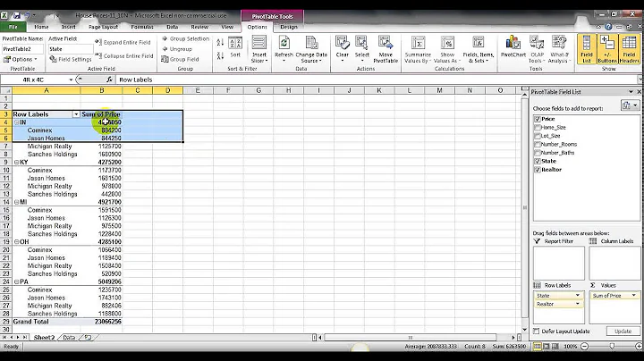The image size is (644, 361).
Task: Uncheck the Price field checkbox
Action: coord(538,119)
